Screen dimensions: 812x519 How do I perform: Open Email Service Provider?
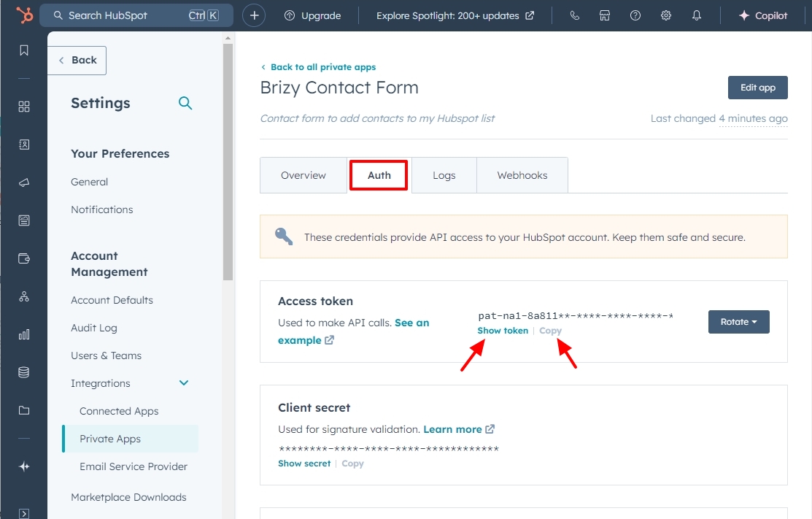coord(134,466)
